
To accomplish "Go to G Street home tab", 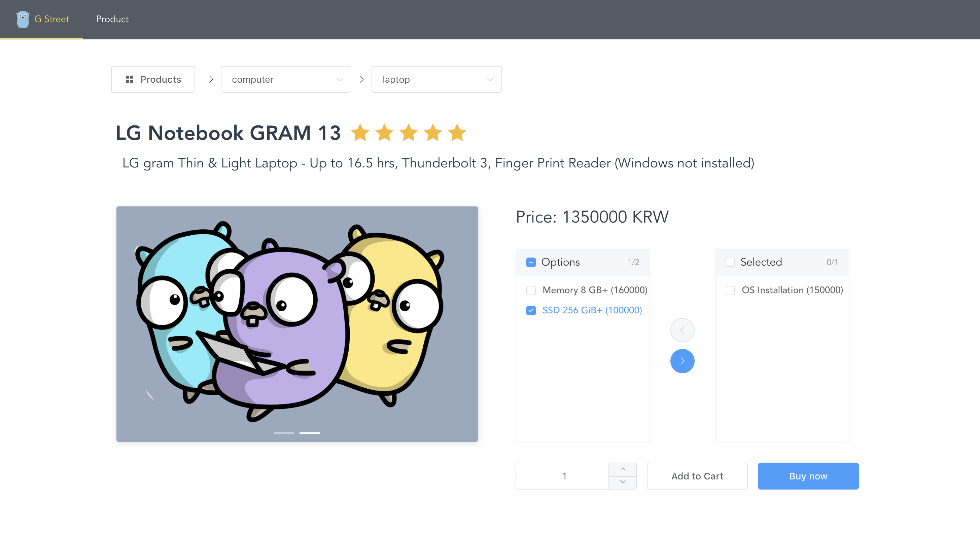I will click(x=52, y=19).
